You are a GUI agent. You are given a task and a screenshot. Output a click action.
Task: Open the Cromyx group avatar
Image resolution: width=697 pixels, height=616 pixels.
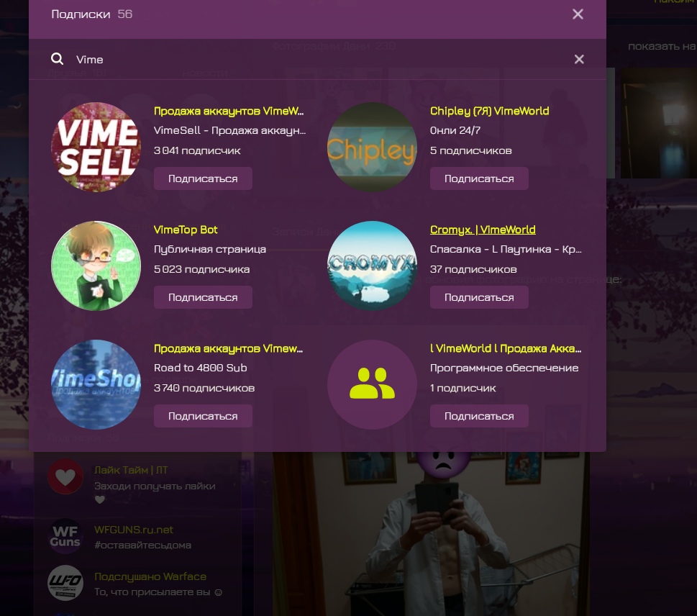point(372,266)
